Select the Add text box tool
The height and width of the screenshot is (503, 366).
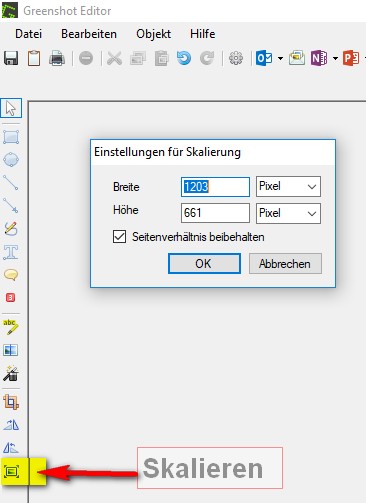11,252
